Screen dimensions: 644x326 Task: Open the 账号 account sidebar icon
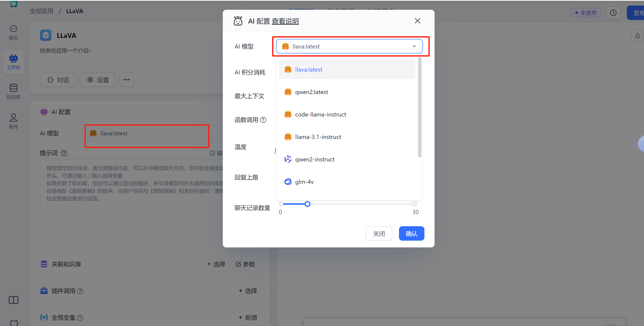click(x=14, y=121)
